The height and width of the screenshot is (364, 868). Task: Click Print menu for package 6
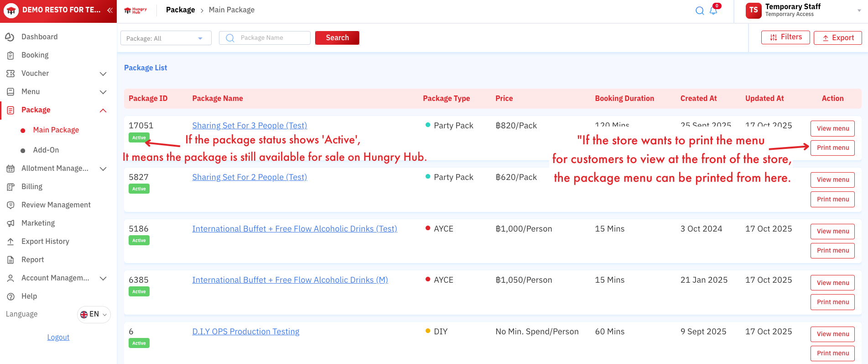(x=832, y=353)
